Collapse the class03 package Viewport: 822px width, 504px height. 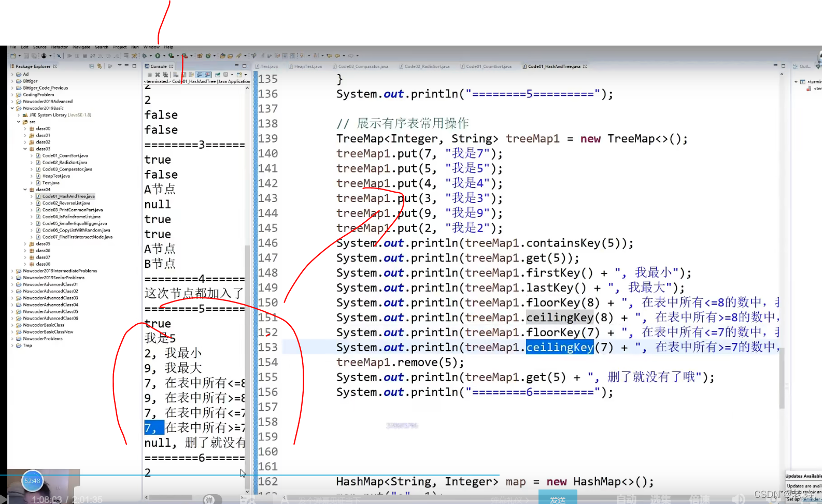[25, 149]
